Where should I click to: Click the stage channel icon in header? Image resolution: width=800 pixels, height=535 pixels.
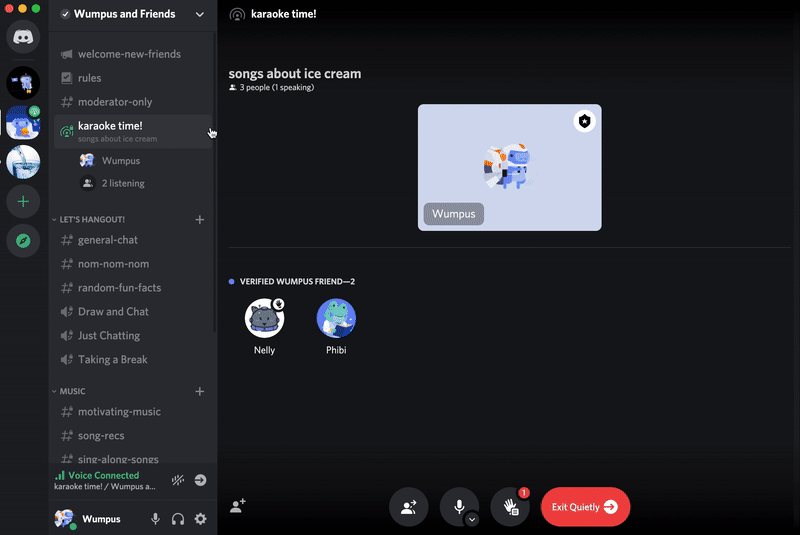(237, 14)
